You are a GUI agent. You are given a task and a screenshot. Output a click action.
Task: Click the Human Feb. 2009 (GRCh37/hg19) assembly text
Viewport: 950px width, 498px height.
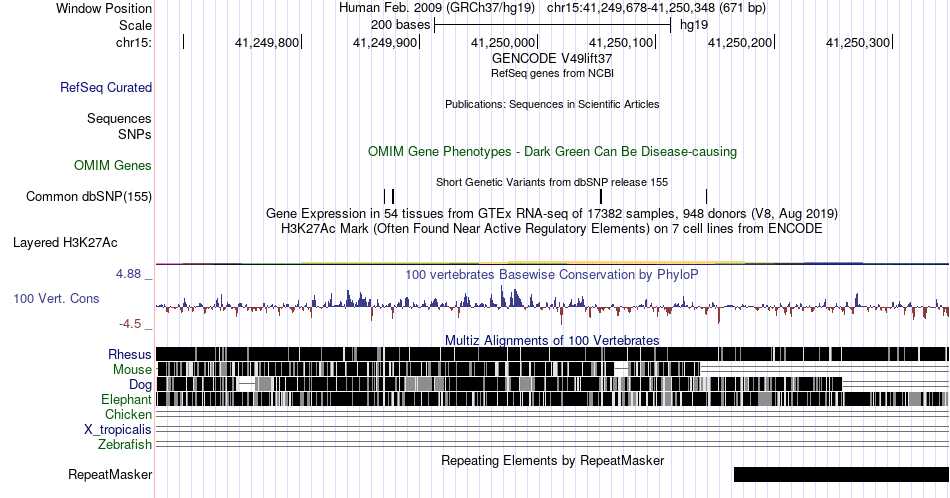pos(437,8)
